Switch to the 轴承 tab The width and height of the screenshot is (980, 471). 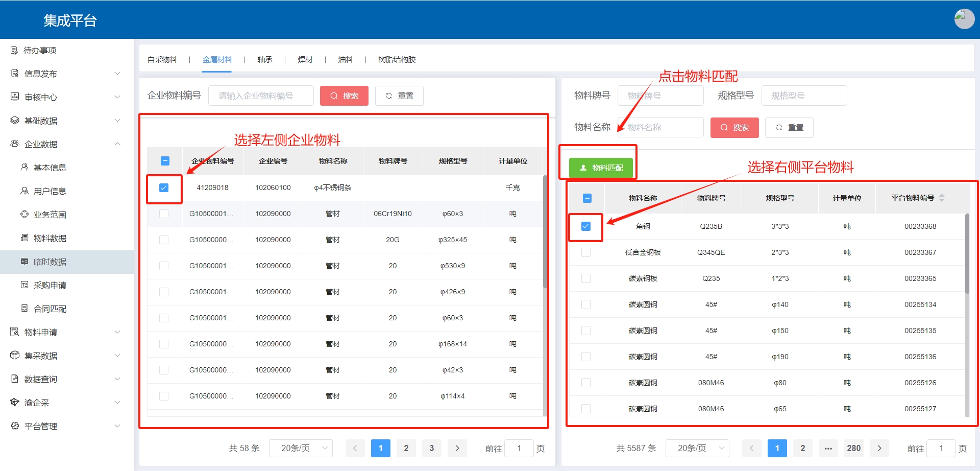(x=264, y=60)
